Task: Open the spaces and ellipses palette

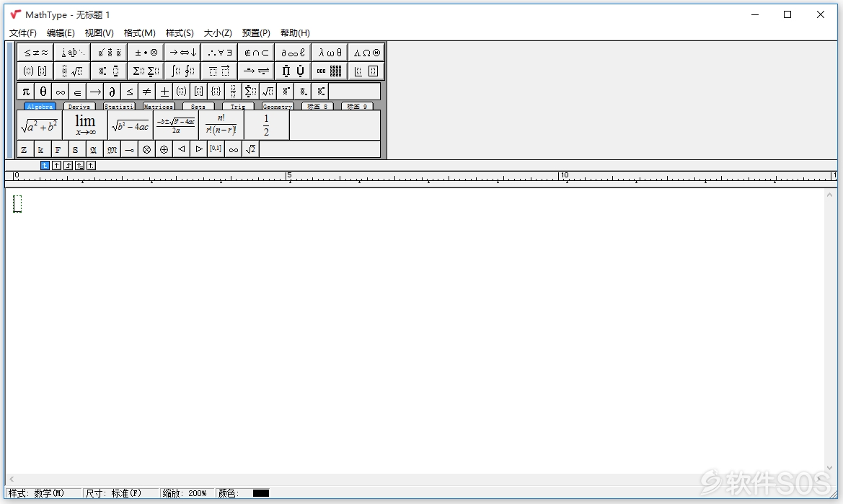Action: pos(72,53)
